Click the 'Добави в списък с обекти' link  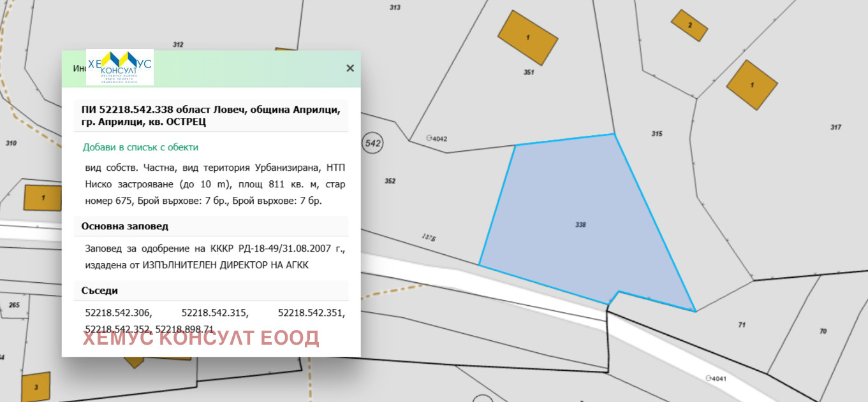(140, 147)
